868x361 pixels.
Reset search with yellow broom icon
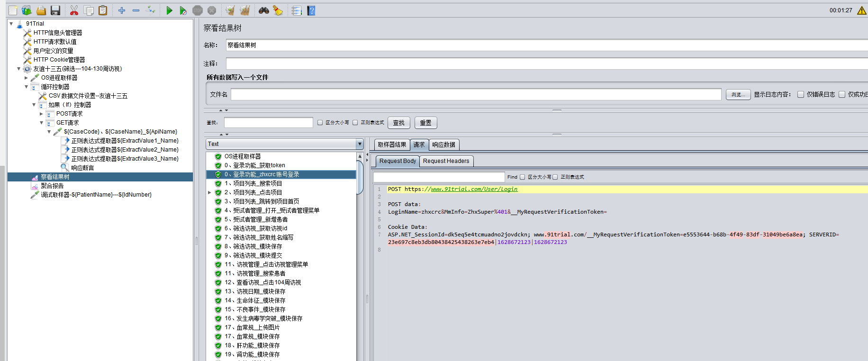pos(278,10)
